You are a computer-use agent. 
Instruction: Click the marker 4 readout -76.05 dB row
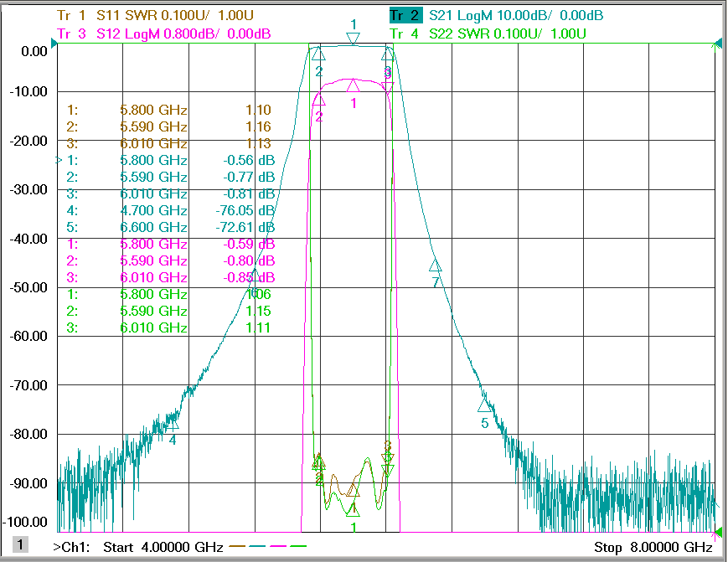(x=171, y=210)
